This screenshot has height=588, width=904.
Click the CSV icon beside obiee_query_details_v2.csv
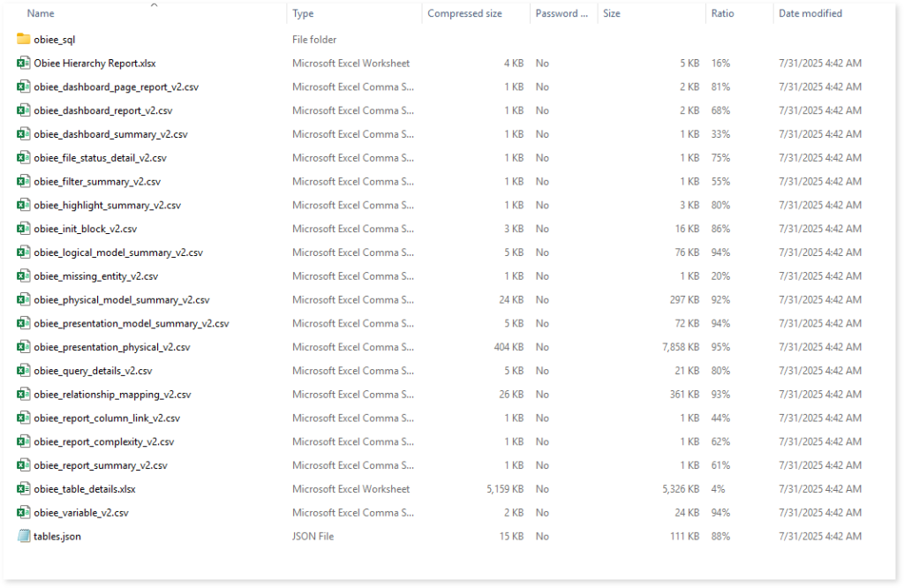click(24, 370)
